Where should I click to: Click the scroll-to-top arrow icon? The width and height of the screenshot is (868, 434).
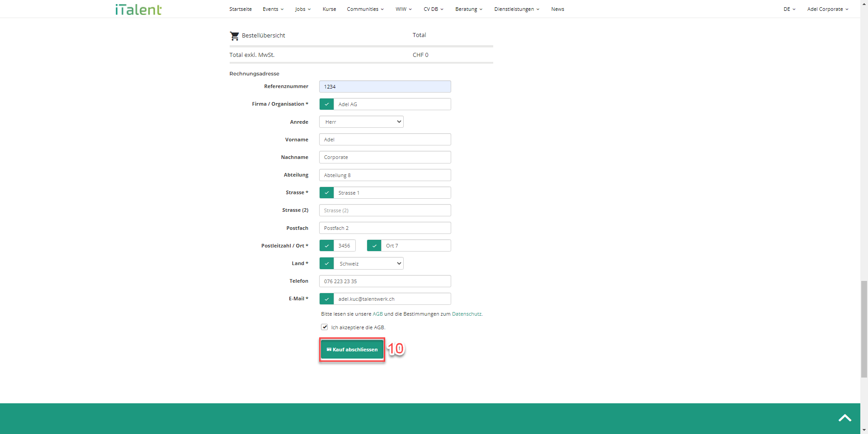click(x=844, y=418)
